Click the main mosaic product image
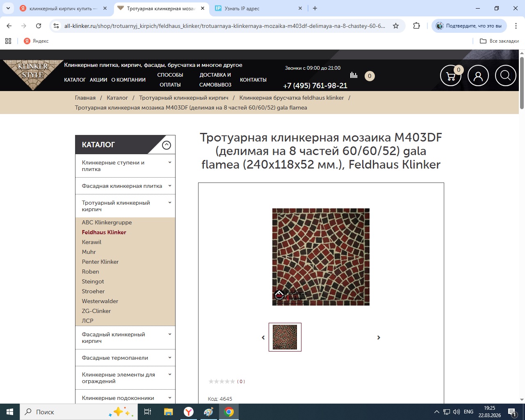This screenshot has width=525, height=420. [321, 257]
